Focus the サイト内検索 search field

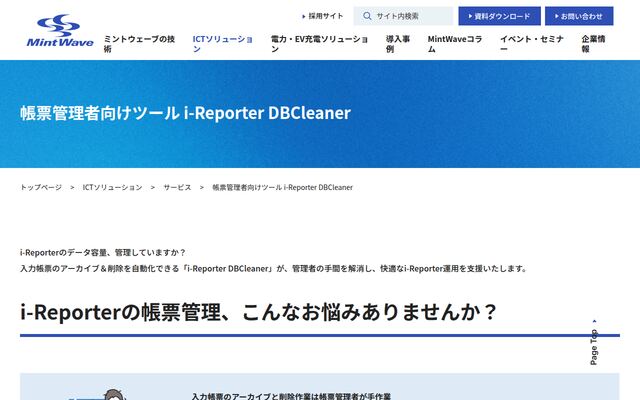(403, 16)
